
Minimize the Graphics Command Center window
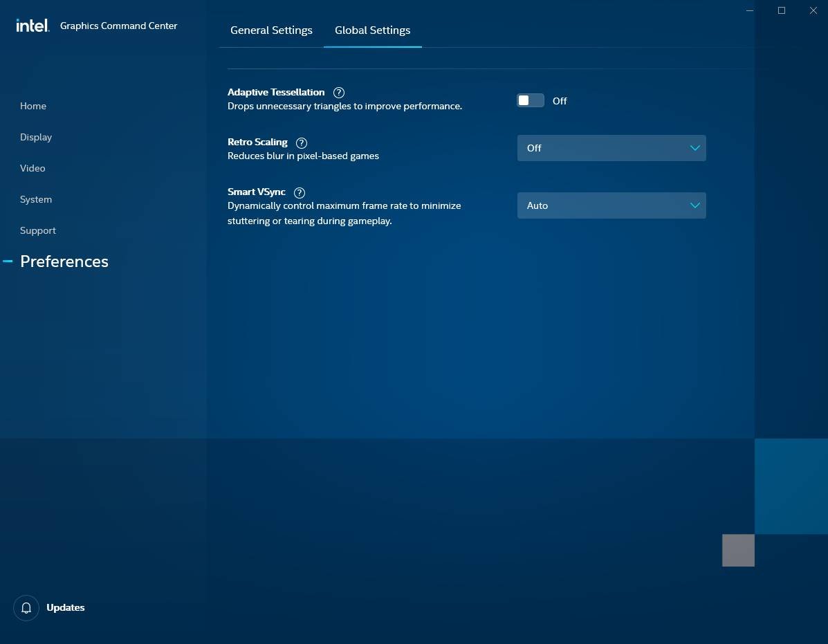point(750,10)
